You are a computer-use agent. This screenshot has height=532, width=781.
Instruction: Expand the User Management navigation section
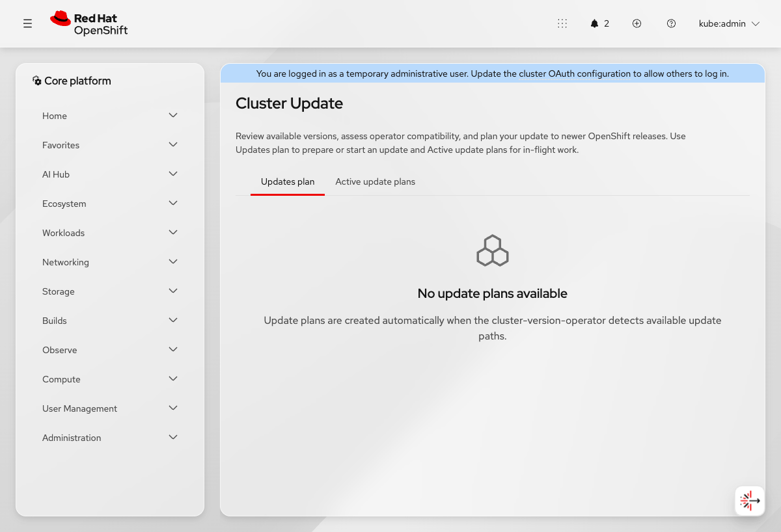(110, 408)
